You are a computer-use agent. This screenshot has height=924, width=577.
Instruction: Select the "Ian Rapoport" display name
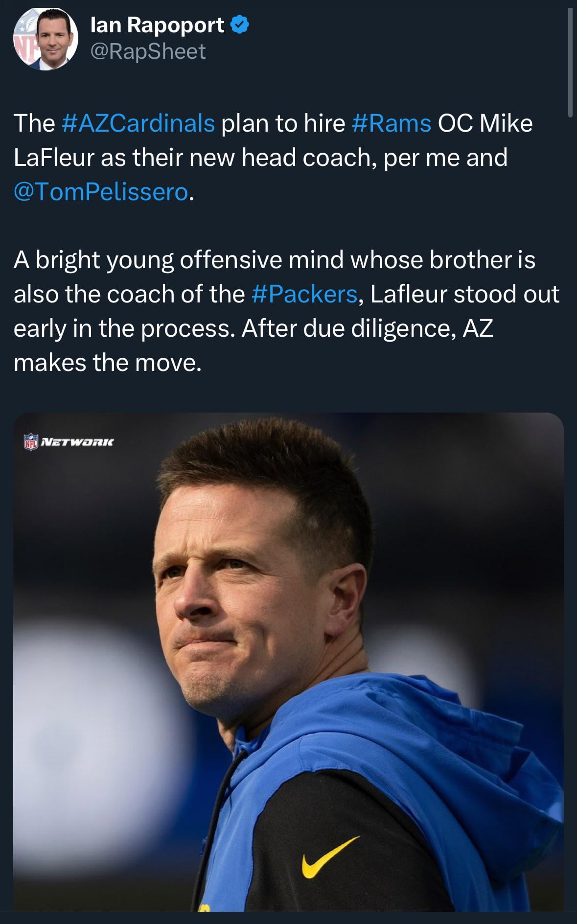(157, 24)
